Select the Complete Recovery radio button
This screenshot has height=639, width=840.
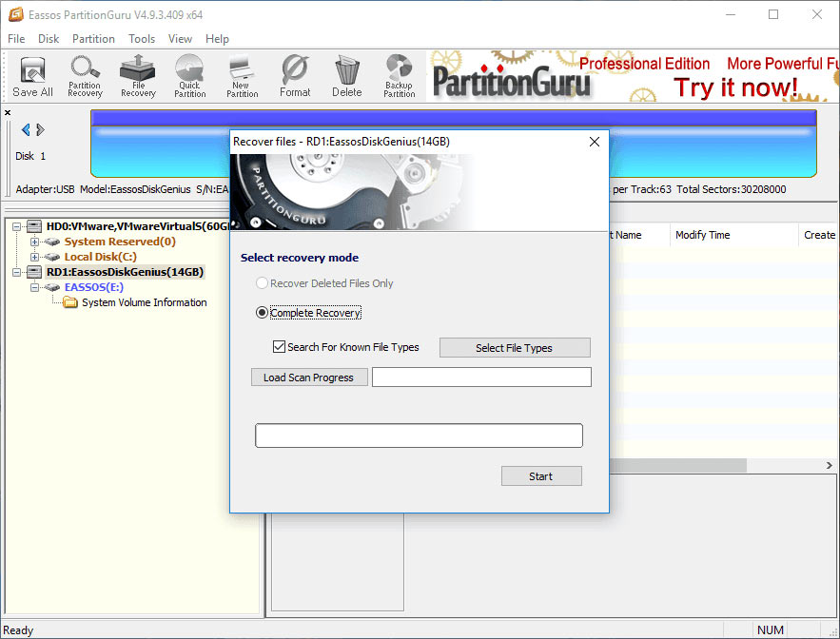click(262, 312)
